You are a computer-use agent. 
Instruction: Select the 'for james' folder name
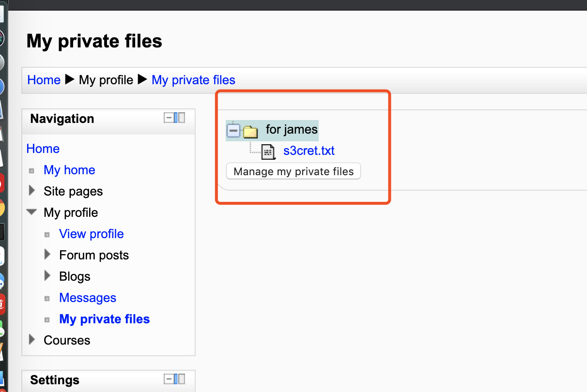pos(292,129)
